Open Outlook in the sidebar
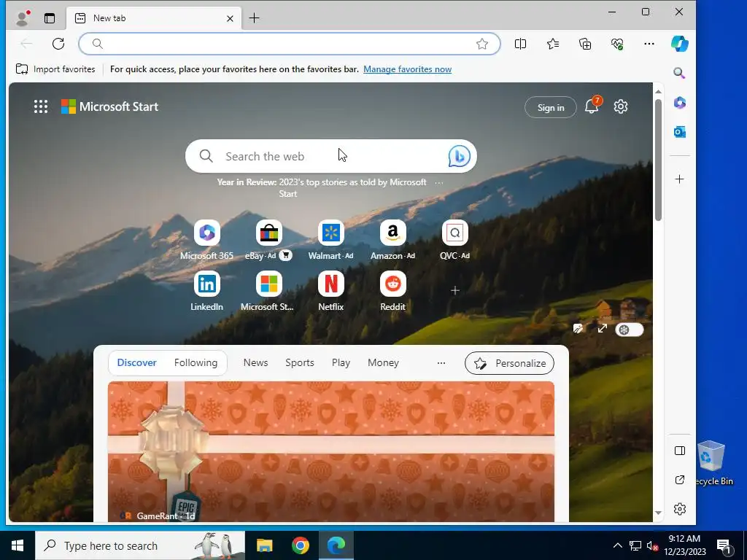 coord(679,131)
